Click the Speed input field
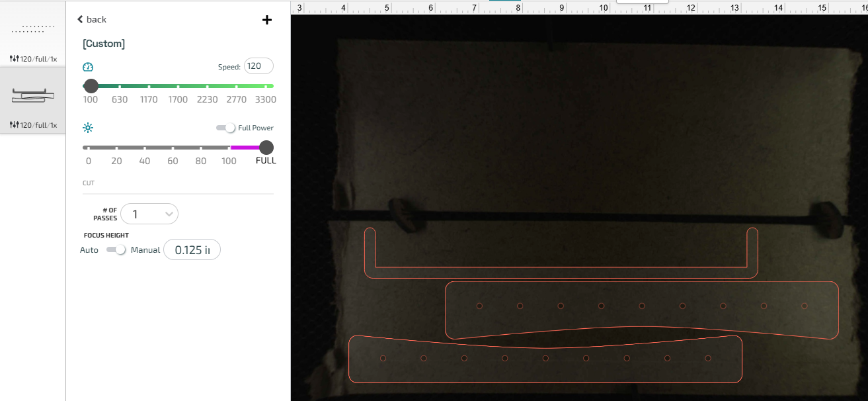868x401 pixels. [258, 66]
